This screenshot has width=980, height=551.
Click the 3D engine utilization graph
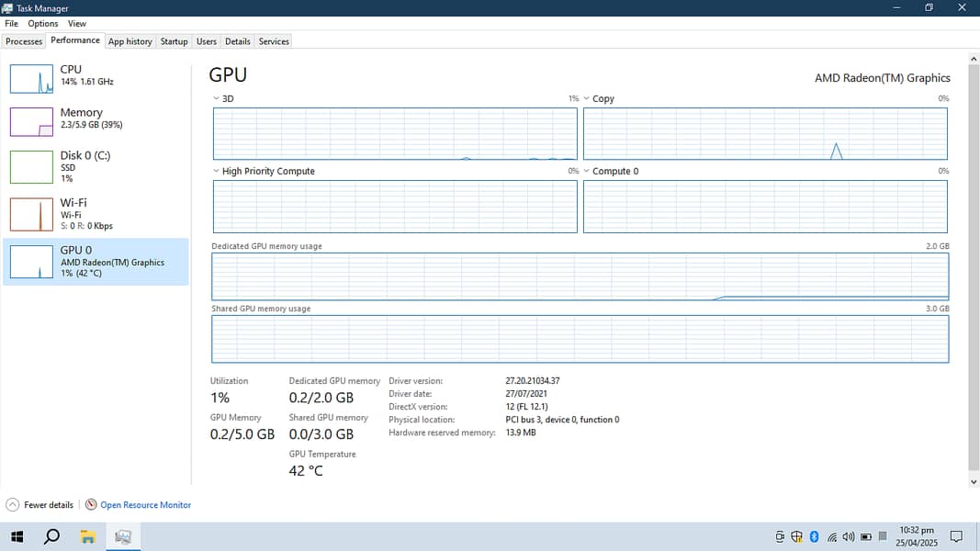[x=395, y=134]
